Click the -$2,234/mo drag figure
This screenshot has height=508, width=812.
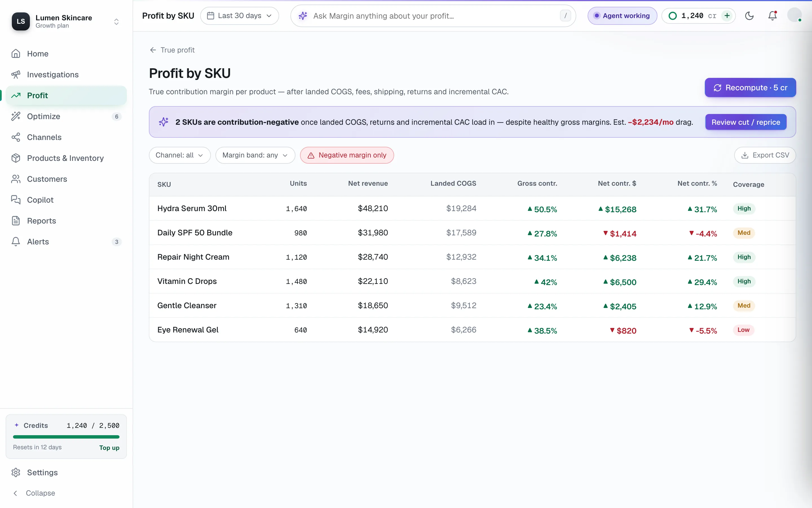click(x=651, y=122)
